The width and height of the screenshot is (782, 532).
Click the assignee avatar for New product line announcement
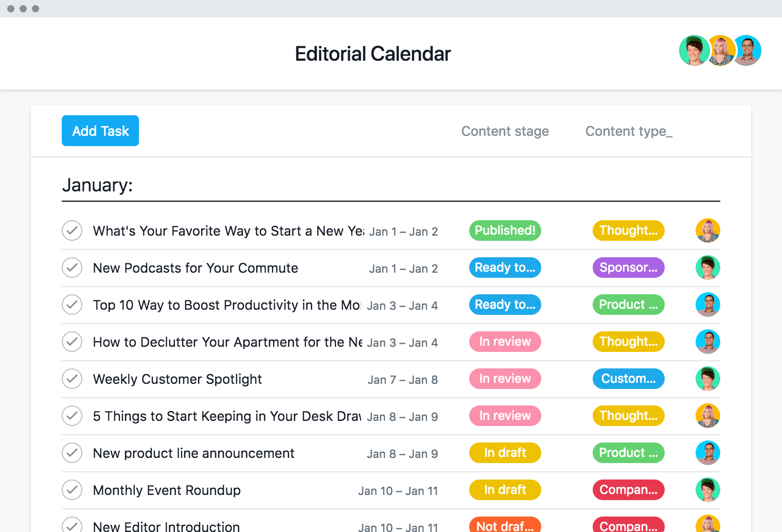point(707,453)
